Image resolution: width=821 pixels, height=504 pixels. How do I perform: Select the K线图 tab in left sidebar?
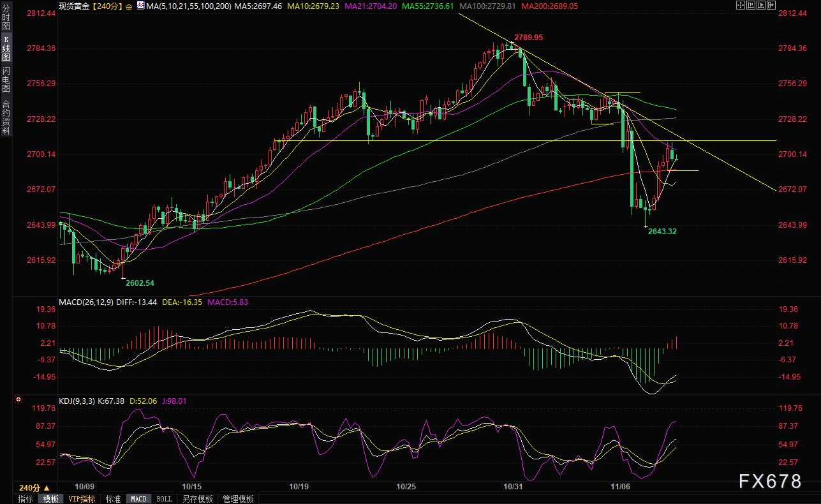point(6,48)
